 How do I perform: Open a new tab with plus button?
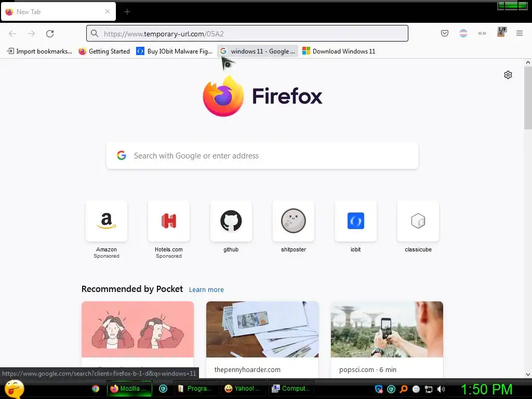[x=127, y=12]
